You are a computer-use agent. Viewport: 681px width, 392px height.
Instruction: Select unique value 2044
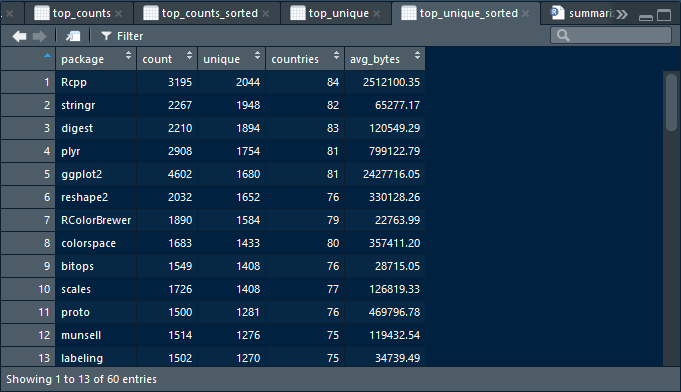pyautogui.click(x=248, y=82)
